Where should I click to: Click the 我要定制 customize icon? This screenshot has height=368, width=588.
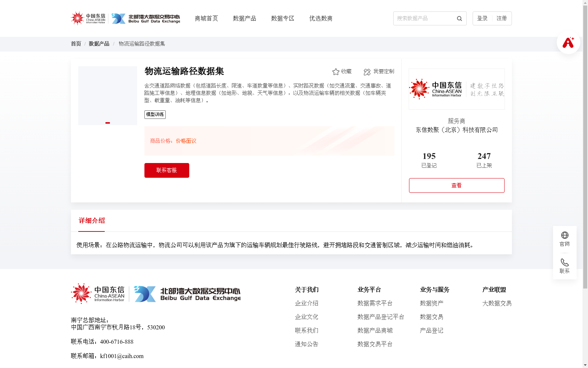[x=367, y=72]
